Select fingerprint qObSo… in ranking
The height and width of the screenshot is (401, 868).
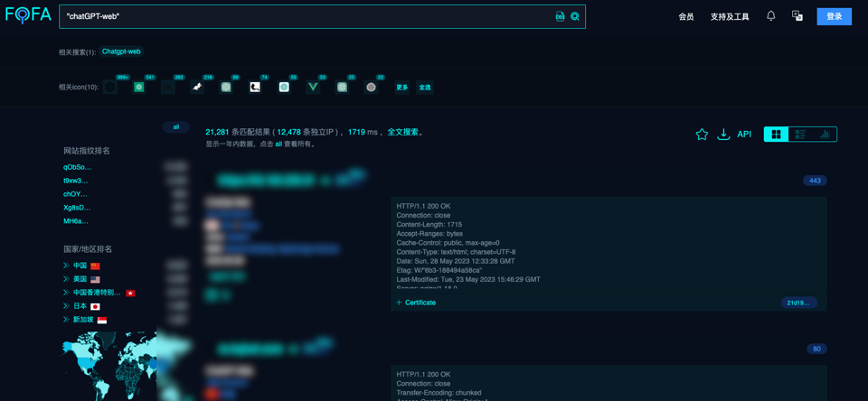pyautogui.click(x=78, y=167)
